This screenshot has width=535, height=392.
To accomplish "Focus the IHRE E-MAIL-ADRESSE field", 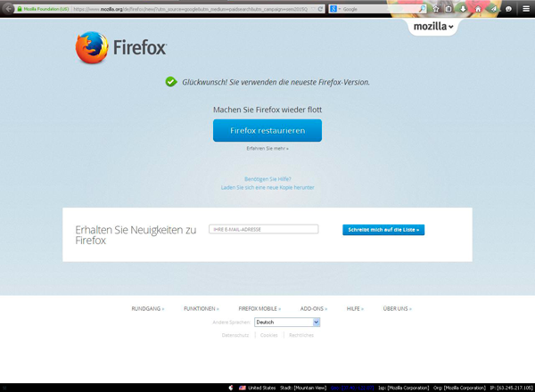I will (263, 229).
